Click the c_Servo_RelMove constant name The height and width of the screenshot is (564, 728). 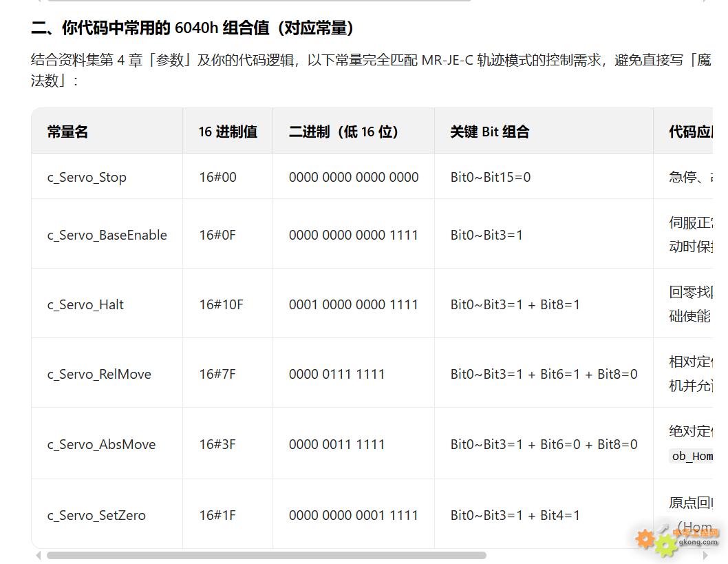[99, 374]
